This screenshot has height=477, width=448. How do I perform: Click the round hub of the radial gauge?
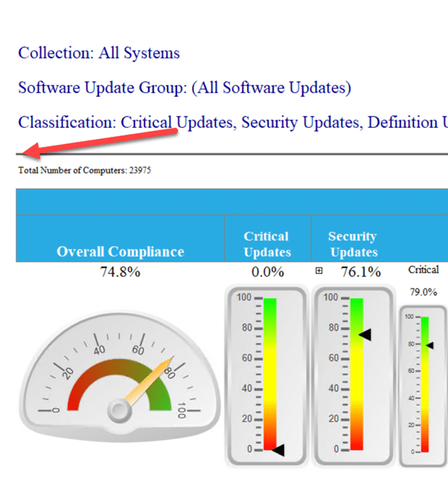tap(120, 411)
